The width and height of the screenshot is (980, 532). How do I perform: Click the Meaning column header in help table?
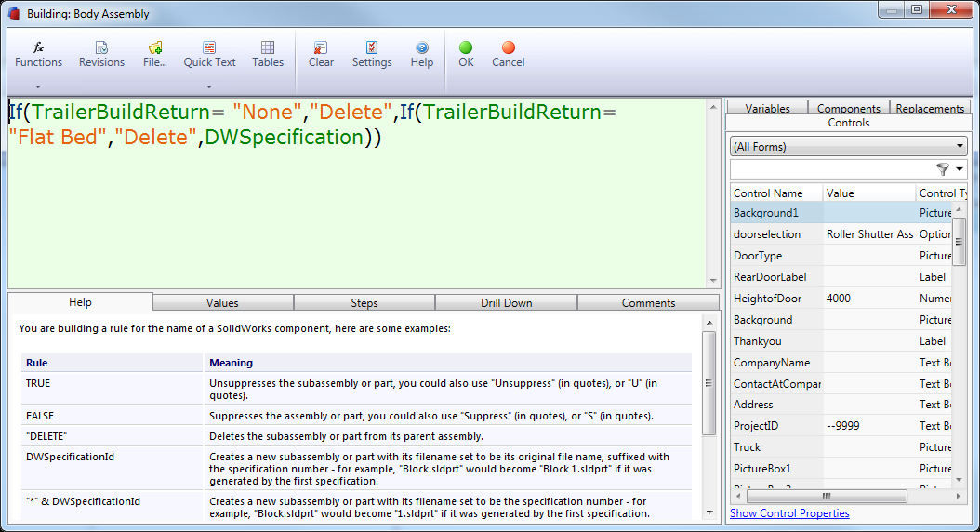point(448,363)
